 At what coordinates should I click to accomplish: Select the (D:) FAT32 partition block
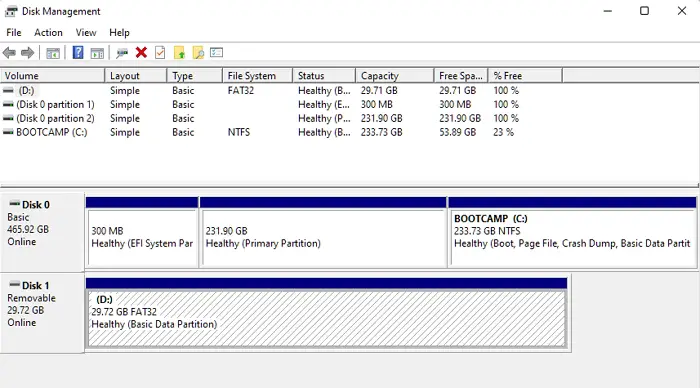(x=327, y=313)
